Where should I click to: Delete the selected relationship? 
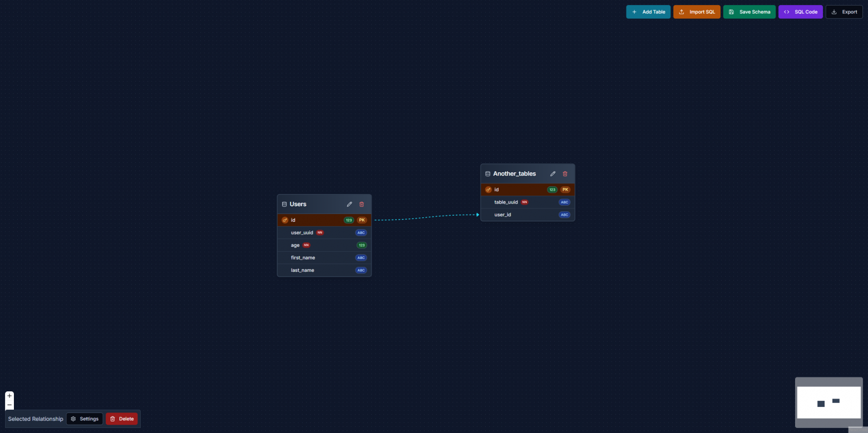point(121,419)
